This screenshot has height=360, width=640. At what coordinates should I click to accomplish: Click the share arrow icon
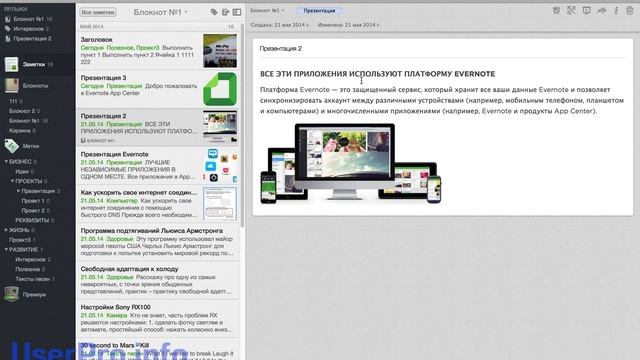point(601,11)
